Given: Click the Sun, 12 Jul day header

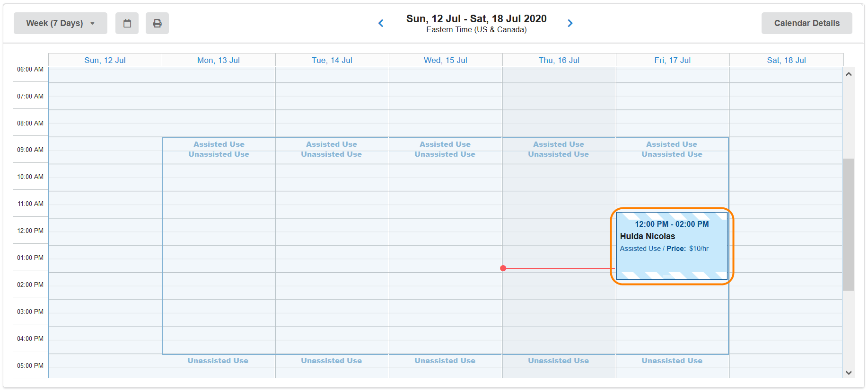Looking at the screenshot, I should 105,60.
